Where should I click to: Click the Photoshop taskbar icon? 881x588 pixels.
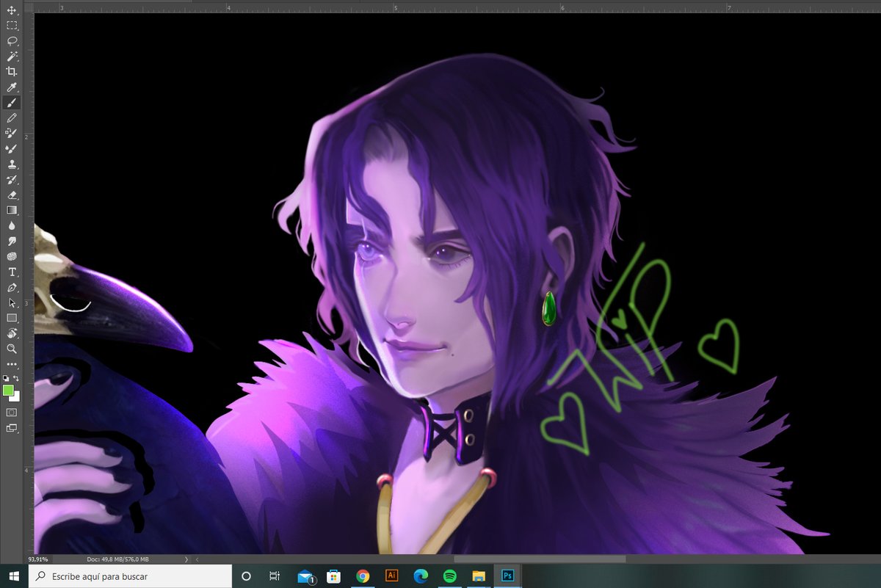click(507, 576)
